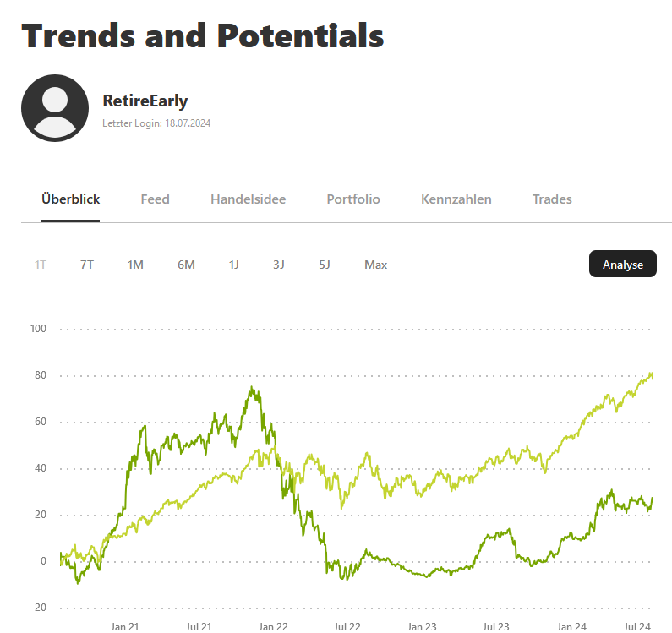Choose the 3J chart period
This screenshot has width=672, height=633.
[x=279, y=265]
